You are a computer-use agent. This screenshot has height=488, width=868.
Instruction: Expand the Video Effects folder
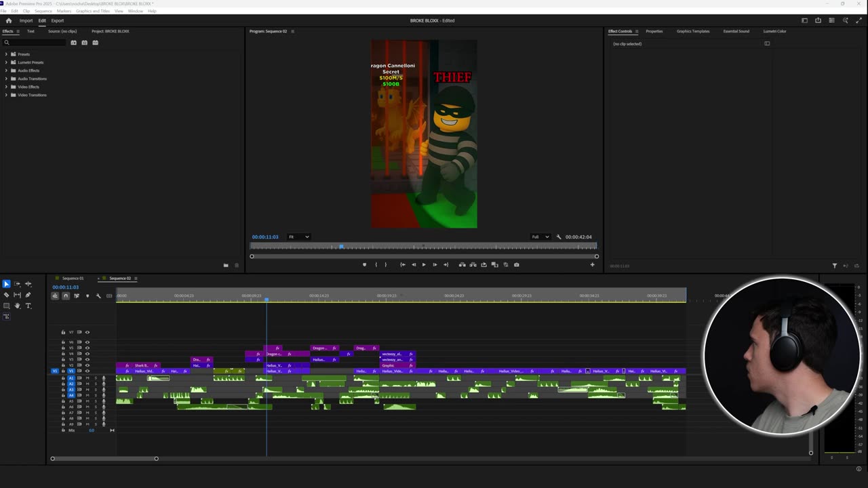coord(6,87)
